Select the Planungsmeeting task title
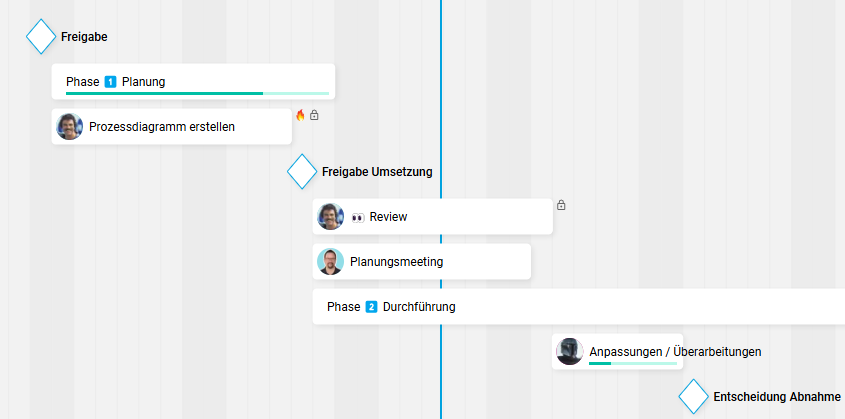 396,262
